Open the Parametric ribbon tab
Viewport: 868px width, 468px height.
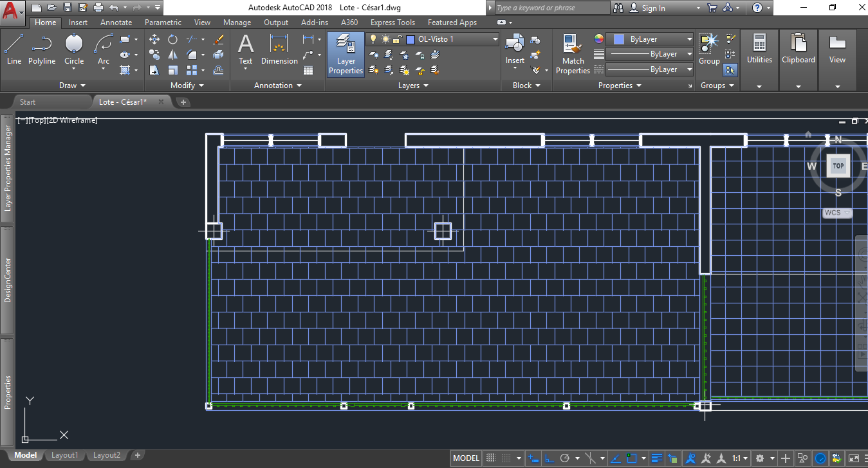(x=163, y=22)
